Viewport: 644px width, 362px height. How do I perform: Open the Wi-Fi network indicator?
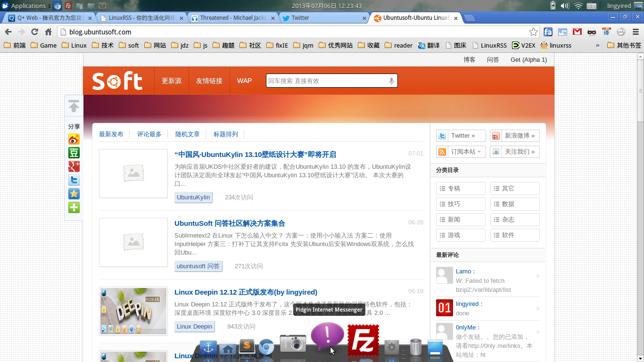point(578,6)
